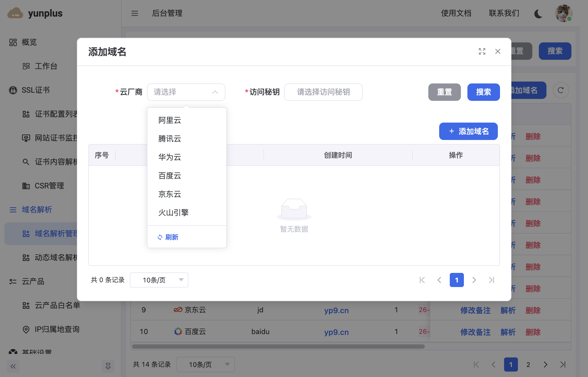588x377 pixels.
Task: Open the 云厂商 select dropdown
Action: (186, 92)
